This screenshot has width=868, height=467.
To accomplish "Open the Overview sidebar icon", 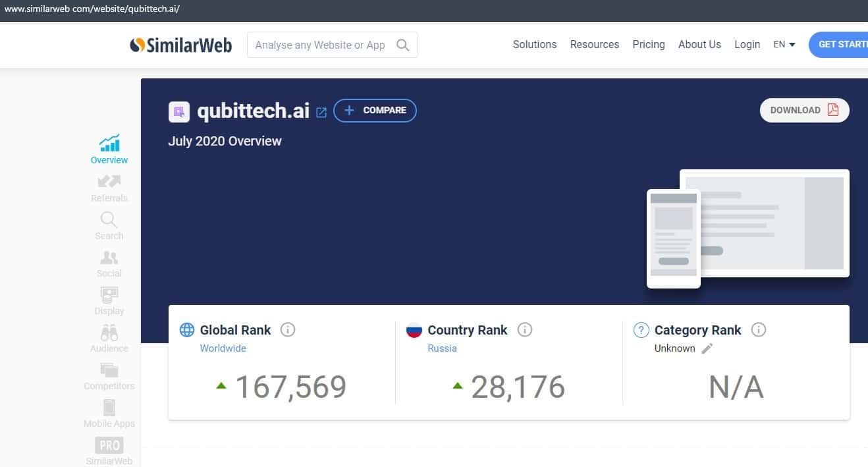I will coord(109,143).
